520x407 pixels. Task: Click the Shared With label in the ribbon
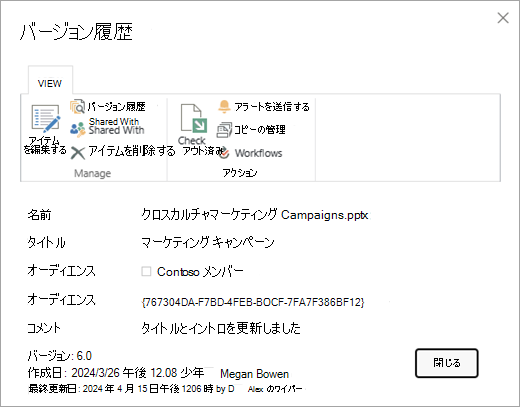(116, 126)
